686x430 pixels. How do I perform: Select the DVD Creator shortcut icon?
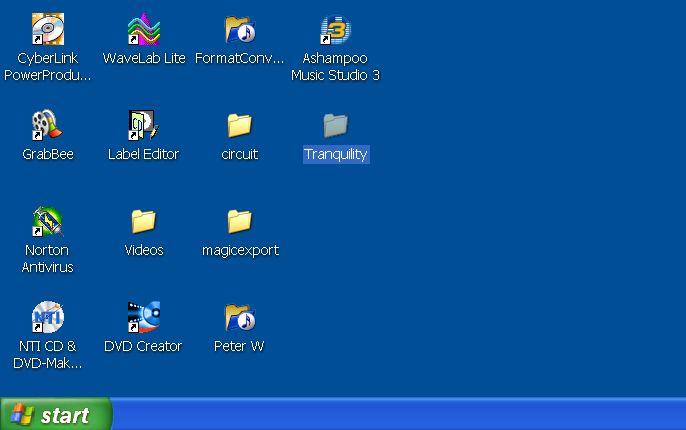[x=144, y=318]
